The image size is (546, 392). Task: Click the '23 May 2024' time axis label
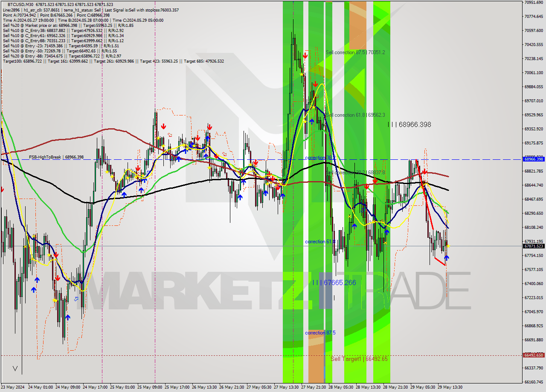tap(13, 387)
